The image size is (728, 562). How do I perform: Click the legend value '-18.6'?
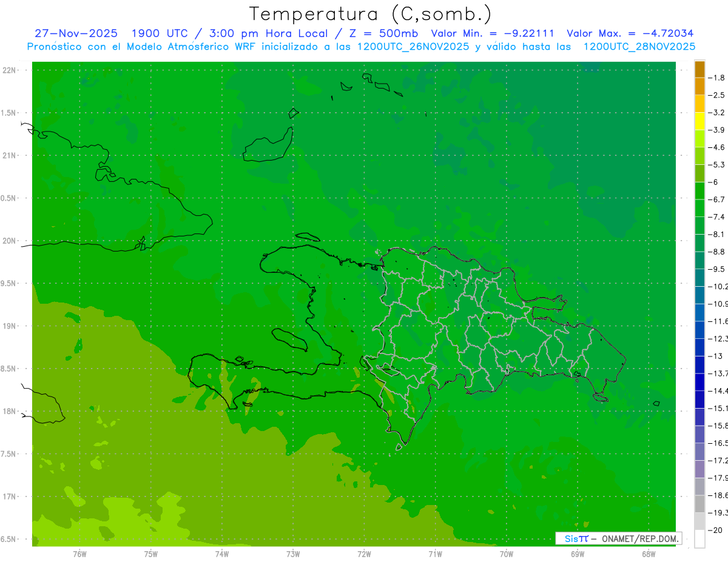(717, 495)
